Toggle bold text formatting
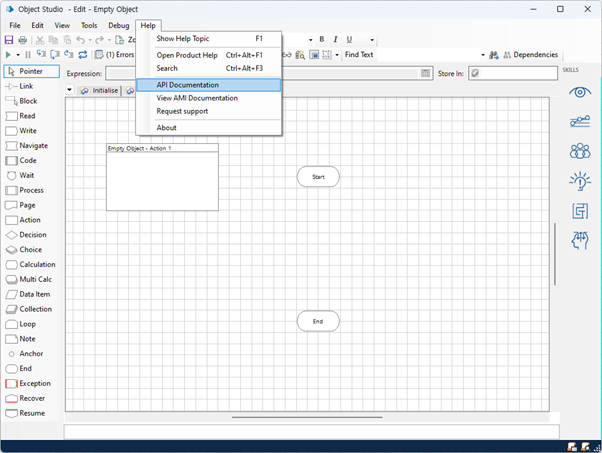 (322, 40)
